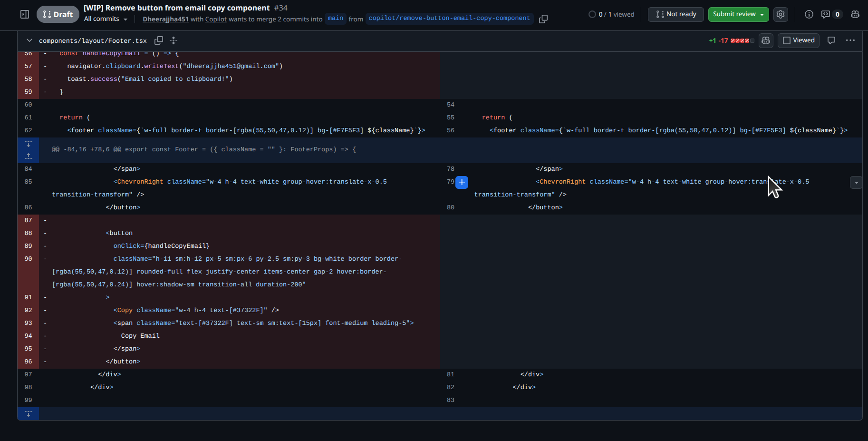868x441 pixels.
Task: Open the Copilot icon in the header
Action: click(855, 14)
